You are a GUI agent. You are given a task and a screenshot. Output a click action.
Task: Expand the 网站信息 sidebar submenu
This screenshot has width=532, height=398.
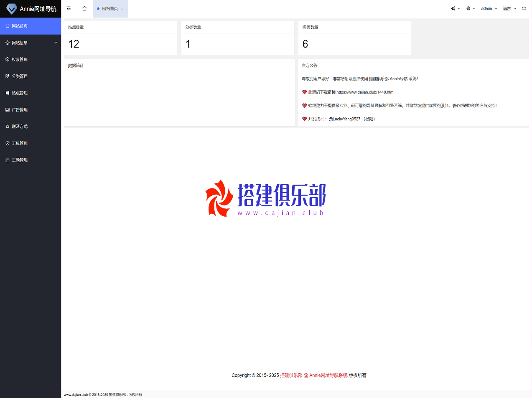31,43
